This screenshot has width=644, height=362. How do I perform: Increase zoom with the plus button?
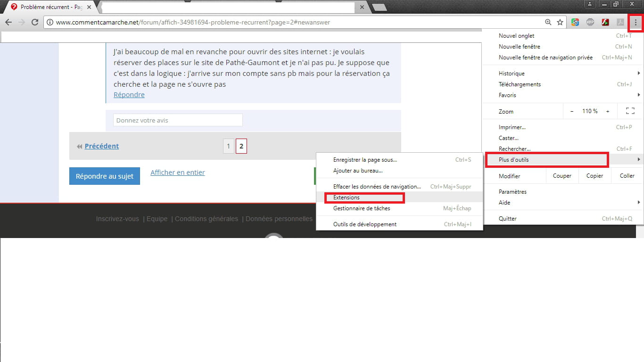pos(608,111)
